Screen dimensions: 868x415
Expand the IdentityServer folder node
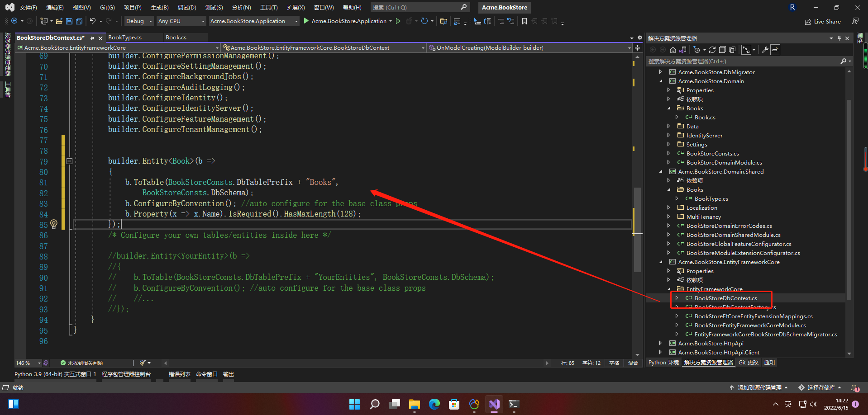pos(668,135)
